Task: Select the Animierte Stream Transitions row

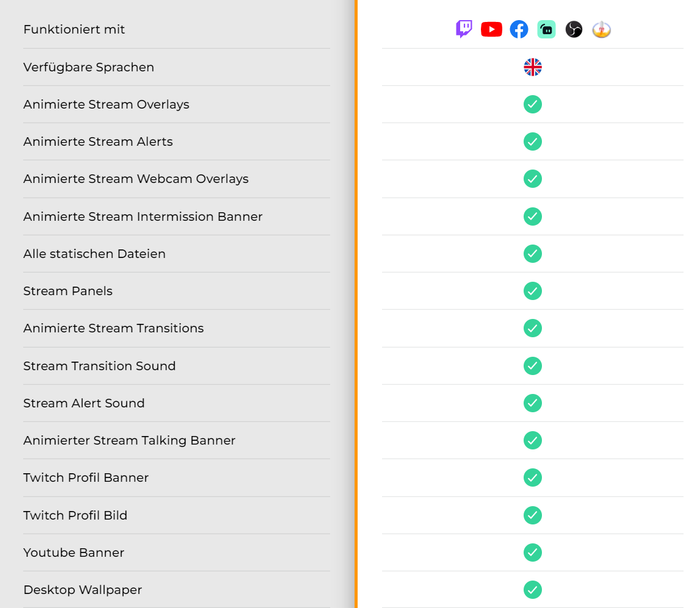Action: tap(113, 328)
